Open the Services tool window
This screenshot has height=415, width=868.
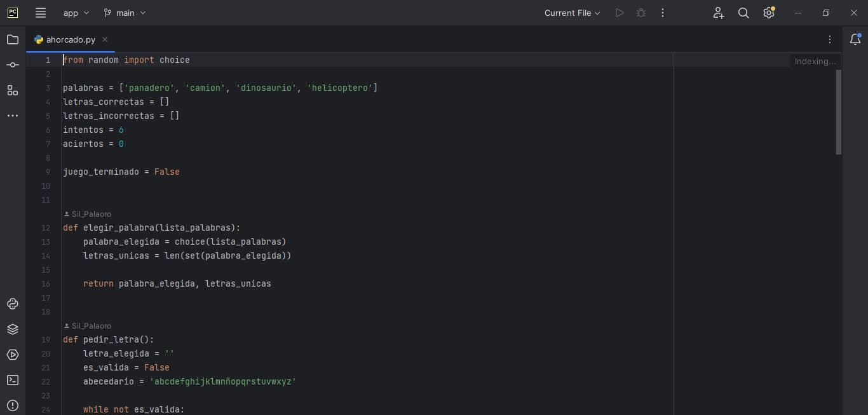pos(13,355)
